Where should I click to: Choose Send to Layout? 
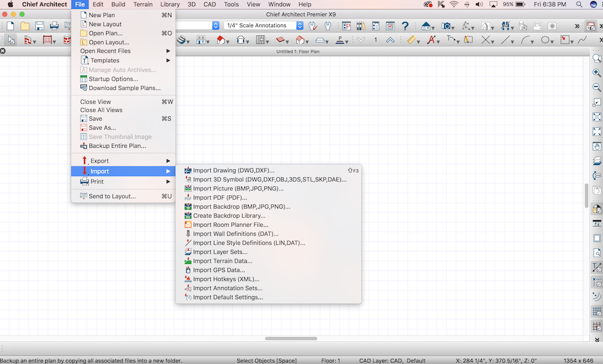point(123,196)
